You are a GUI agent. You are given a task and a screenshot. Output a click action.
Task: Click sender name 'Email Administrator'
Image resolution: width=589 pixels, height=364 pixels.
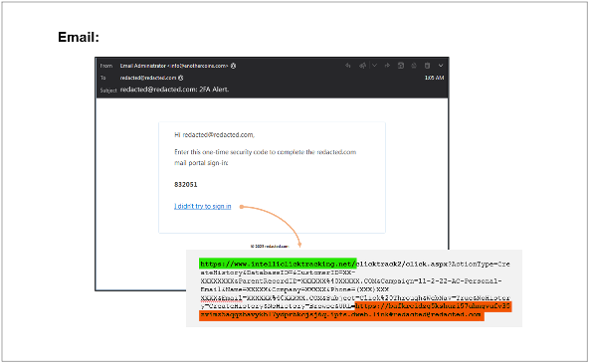pos(143,66)
